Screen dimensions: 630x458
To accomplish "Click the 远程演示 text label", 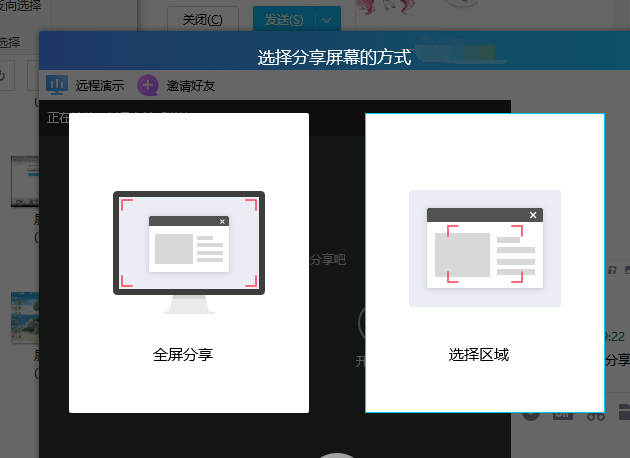I will (100, 86).
